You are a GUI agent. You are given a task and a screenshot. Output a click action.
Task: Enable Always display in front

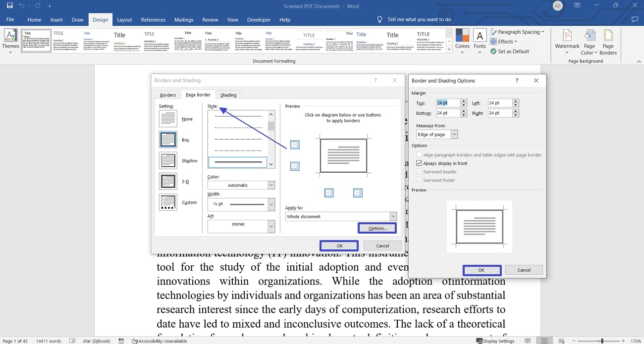click(x=419, y=163)
